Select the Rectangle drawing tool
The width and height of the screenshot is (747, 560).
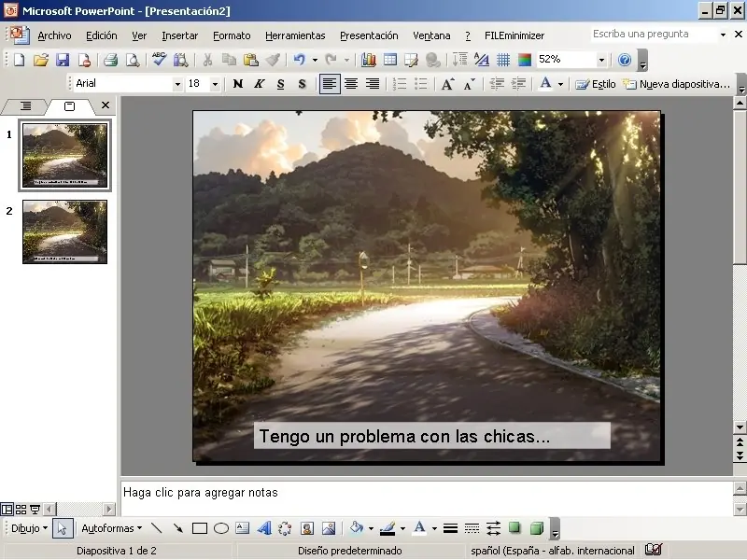pos(199,528)
